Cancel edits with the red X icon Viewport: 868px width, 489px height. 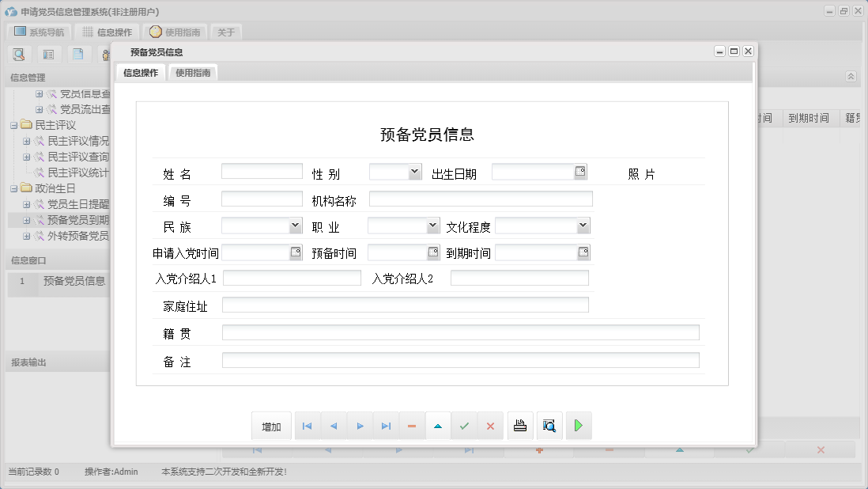(490, 426)
